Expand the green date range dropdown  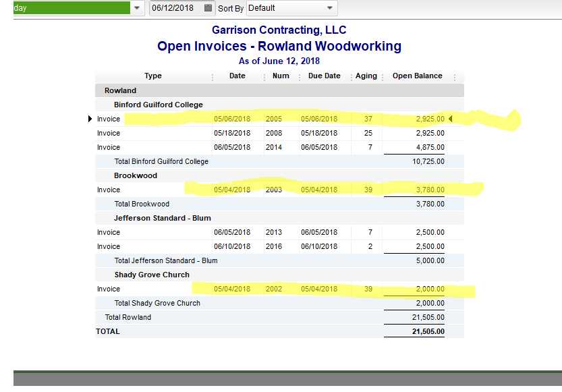136,8
